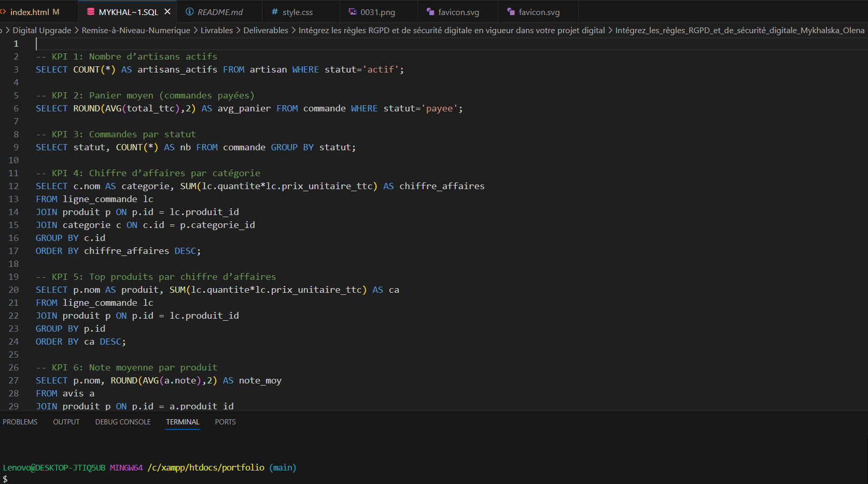The width and height of the screenshot is (868, 484).
Task: Show the PROBLEMS panel
Action: [x=20, y=422]
